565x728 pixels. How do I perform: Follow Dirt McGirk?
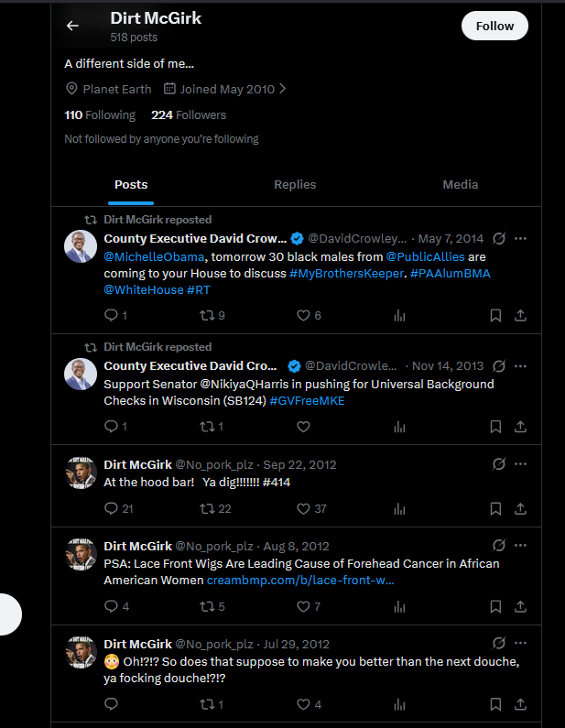tap(494, 26)
